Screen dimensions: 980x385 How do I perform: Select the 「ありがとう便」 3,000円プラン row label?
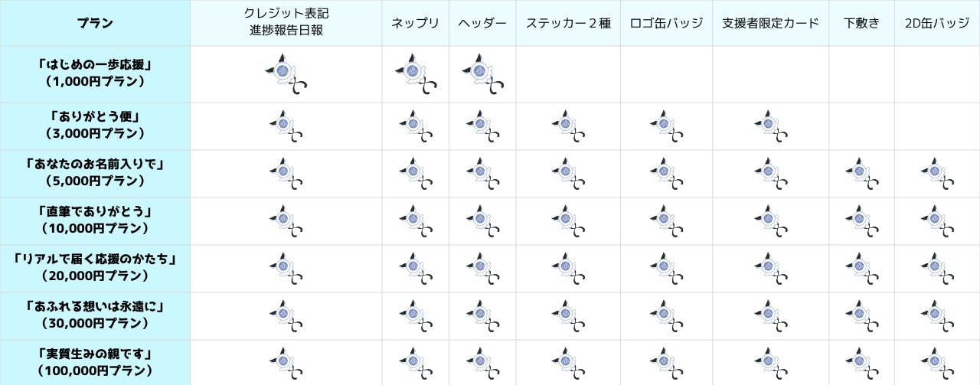(95, 126)
